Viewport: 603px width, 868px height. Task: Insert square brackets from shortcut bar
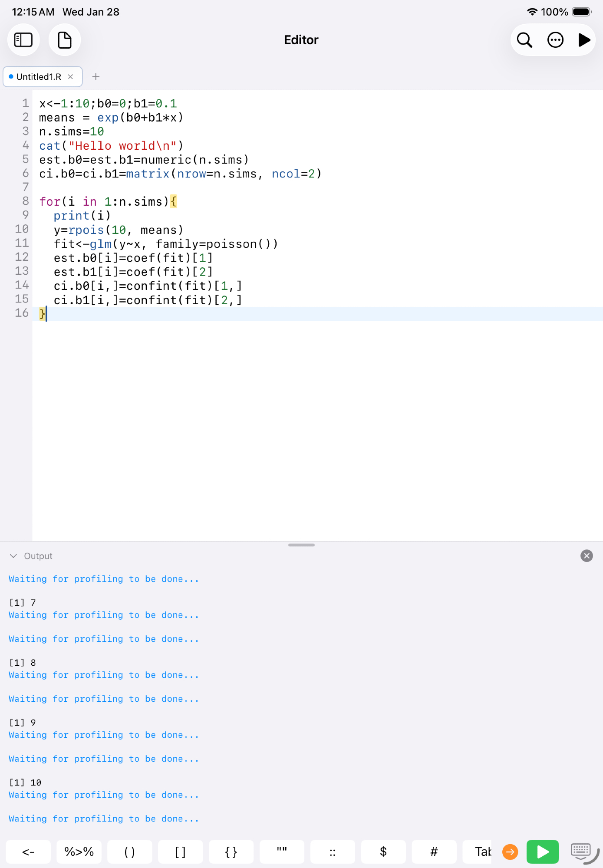[x=180, y=852]
